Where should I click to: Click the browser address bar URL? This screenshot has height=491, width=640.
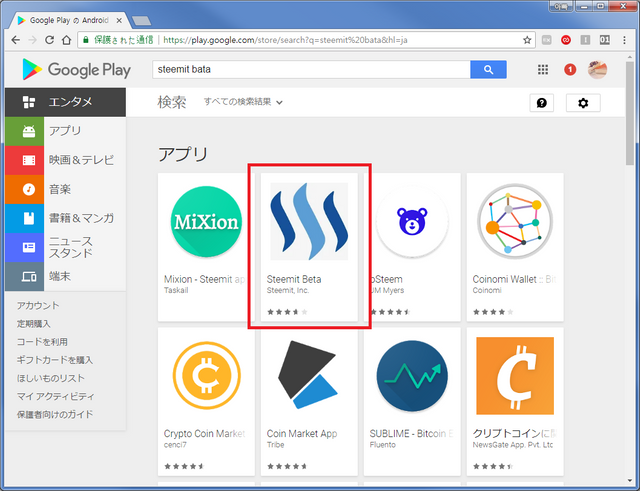tap(285, 40)
